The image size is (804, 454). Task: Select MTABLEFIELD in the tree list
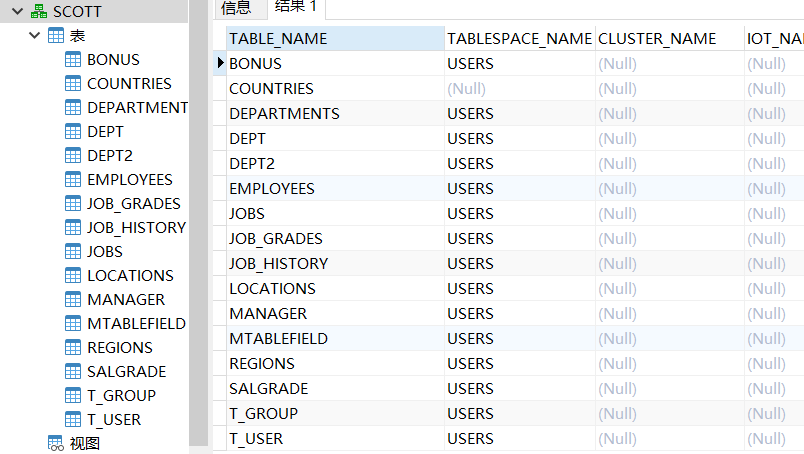click(136, 323)
